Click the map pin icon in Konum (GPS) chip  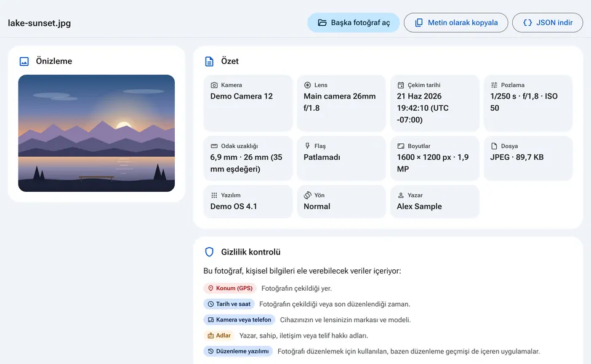point(211,288)
